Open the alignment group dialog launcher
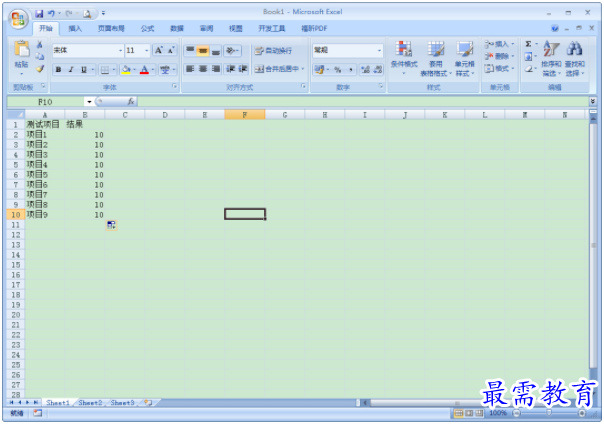This screenshot has height=425, width=604. 303,86
